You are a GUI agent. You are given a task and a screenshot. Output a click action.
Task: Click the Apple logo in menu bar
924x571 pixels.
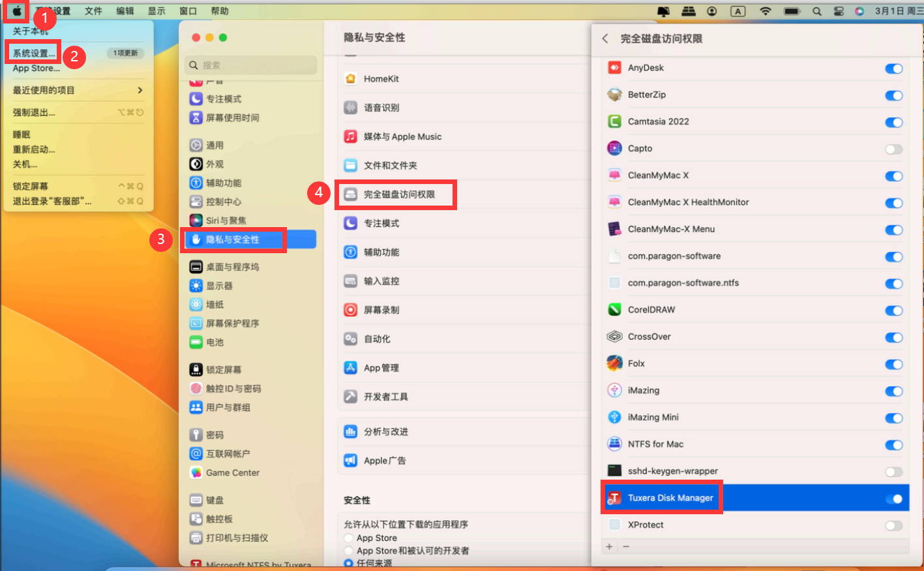[x=16, y=11]
